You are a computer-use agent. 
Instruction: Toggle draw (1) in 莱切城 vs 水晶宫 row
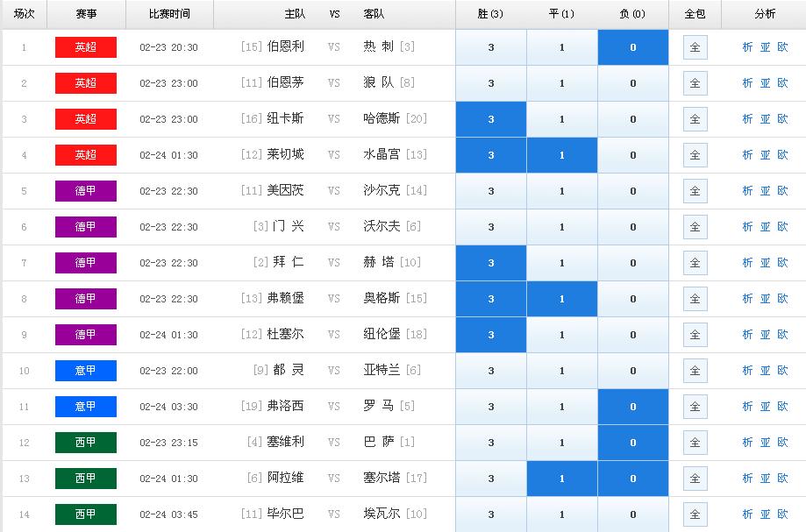pos(562,155)
